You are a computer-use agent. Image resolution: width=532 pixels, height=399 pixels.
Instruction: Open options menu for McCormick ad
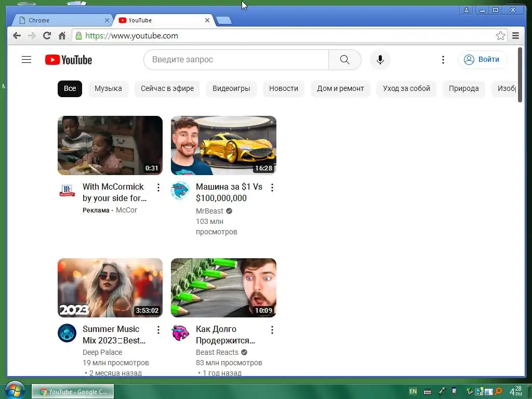pyautogui.click(x=158, y=188)
